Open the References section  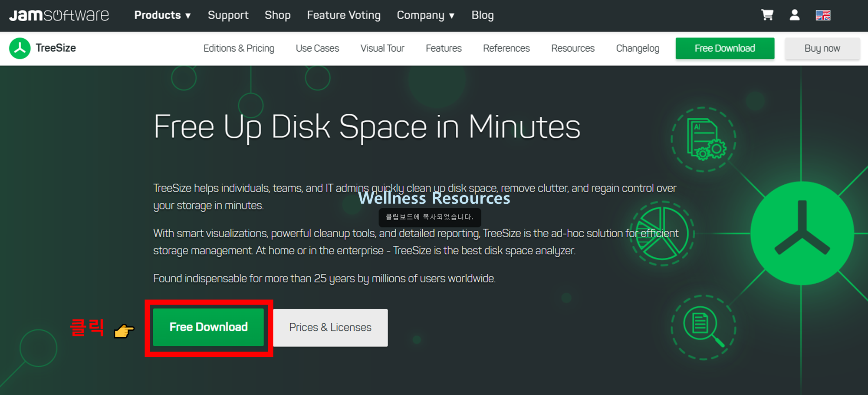[x=506, y=48]
